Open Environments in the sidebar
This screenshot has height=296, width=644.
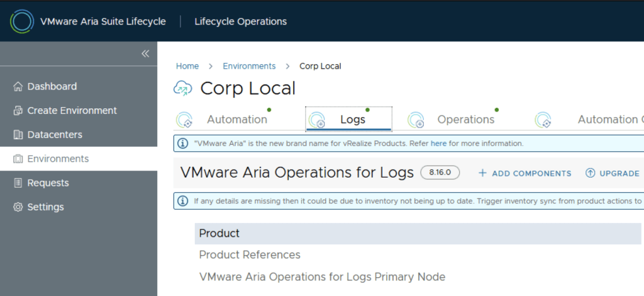58,159
